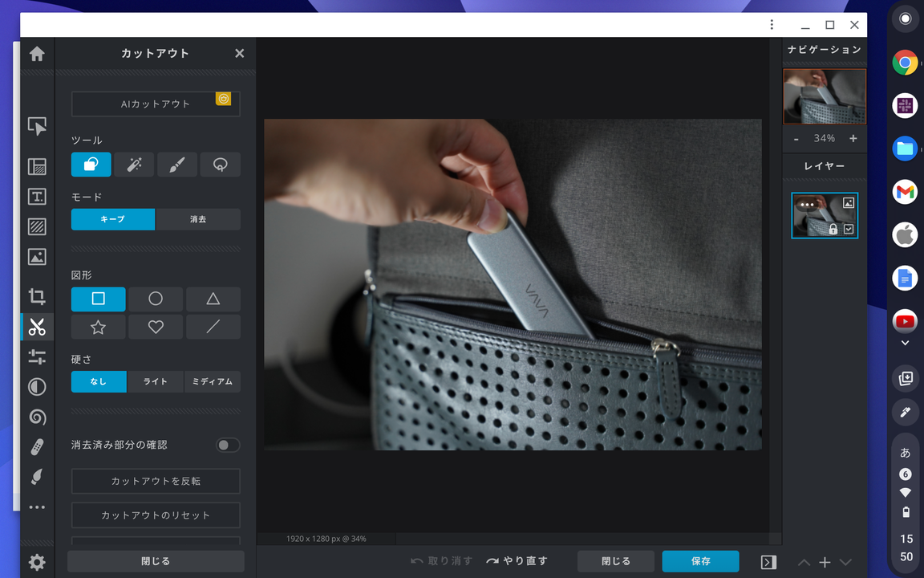Toggle 消去済み部分の確認 switch
This screenshot has height=578, width=924.
pos(228,446)
